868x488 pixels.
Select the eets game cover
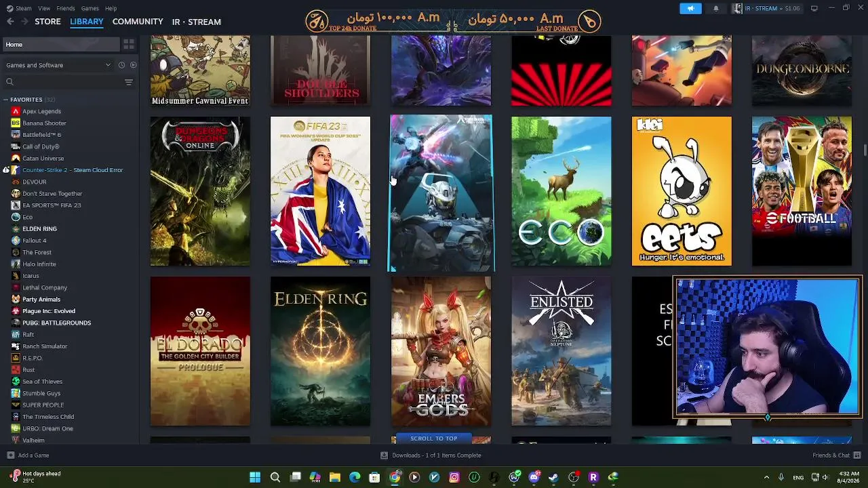click(682, 191)
